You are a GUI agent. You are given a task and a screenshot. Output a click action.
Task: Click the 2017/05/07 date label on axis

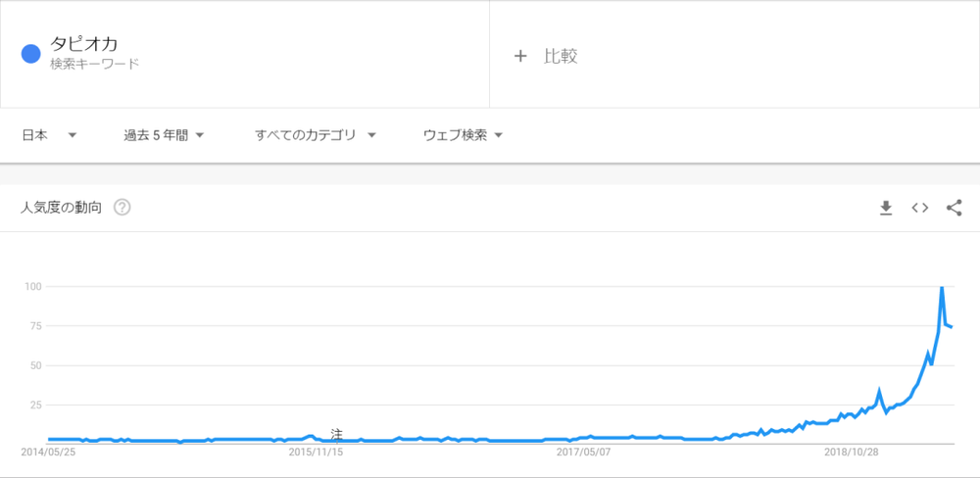(583, 452)
